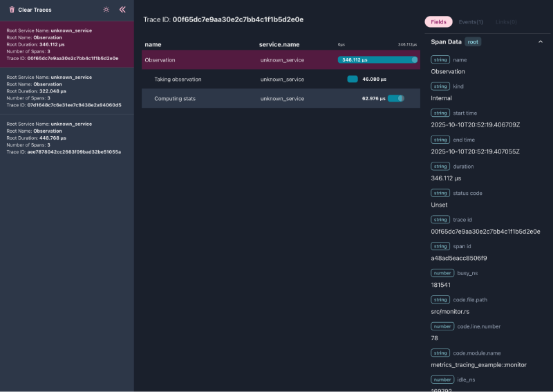Select the Fields tab
553x392 pixels.
coord(438,22)
